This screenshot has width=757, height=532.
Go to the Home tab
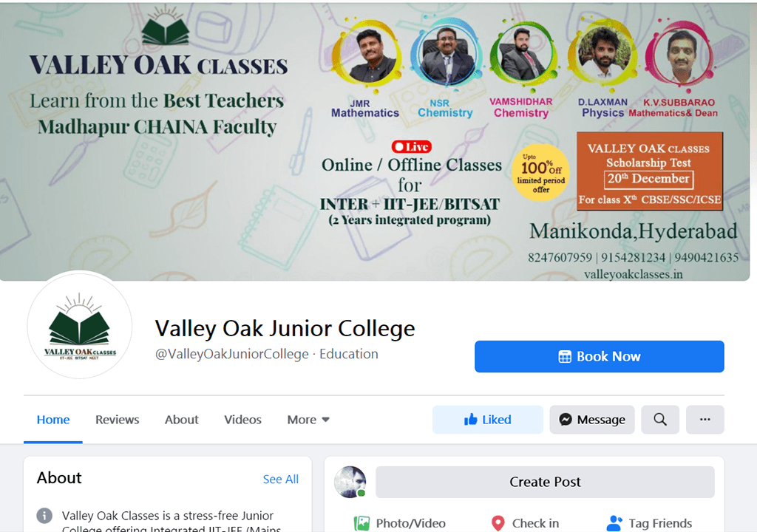pyautogui.click(x=53, y=420)
